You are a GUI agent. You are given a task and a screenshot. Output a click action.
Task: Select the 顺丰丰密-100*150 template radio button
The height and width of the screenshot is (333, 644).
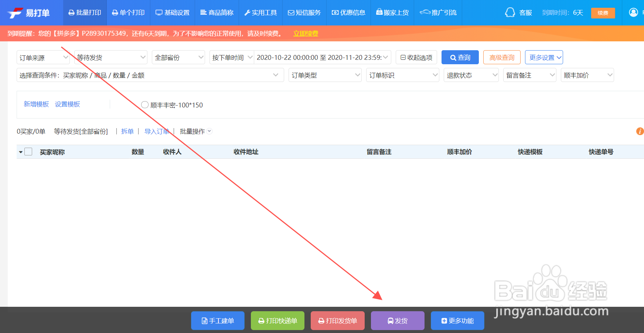coord(145,104)
